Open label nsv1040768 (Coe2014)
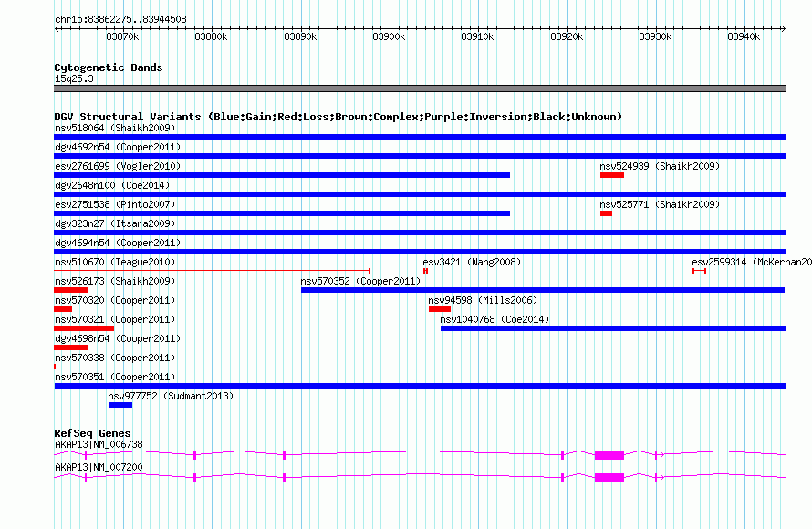This screenshot has height=529, width=812. tap(494, 319)
